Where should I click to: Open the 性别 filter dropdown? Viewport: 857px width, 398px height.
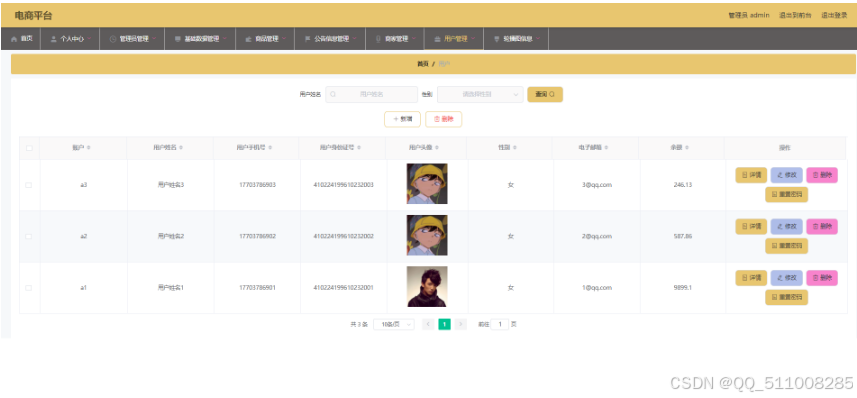[480, 95]
